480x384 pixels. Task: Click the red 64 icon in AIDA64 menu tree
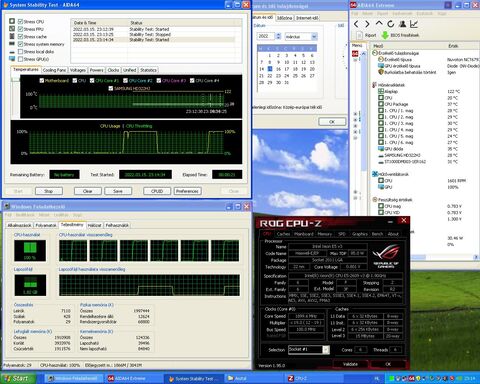(355, 54)
